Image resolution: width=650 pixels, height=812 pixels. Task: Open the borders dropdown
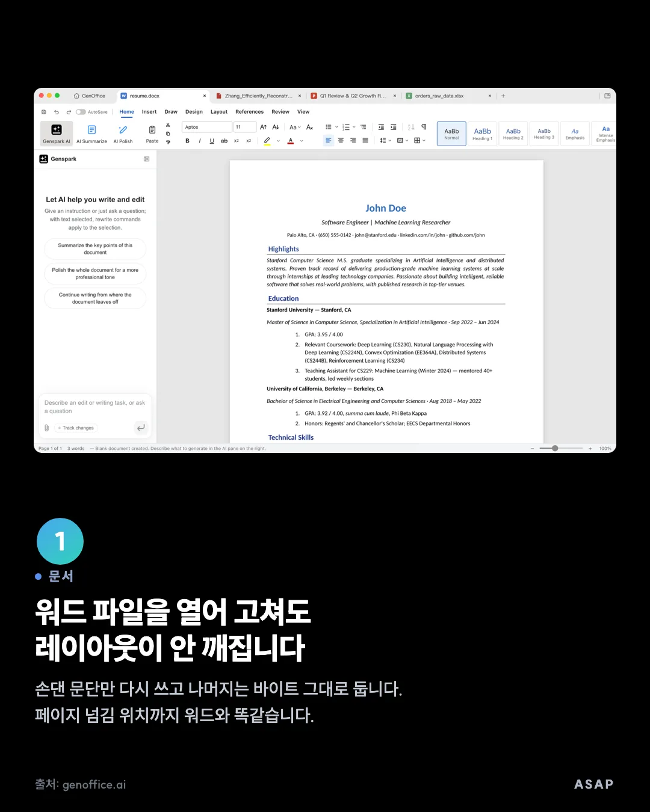coord(419,140)
